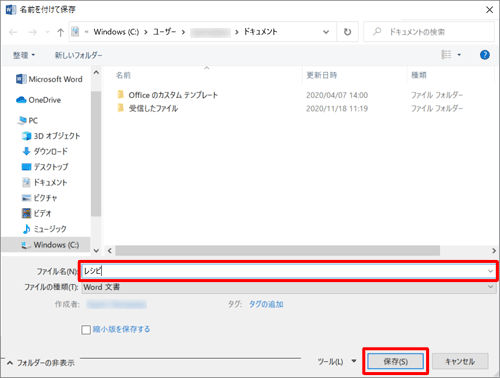This screenshot has height=378, width=500.
Task: Select PC in the navigation pane
Action: click(x=28, y=120)
